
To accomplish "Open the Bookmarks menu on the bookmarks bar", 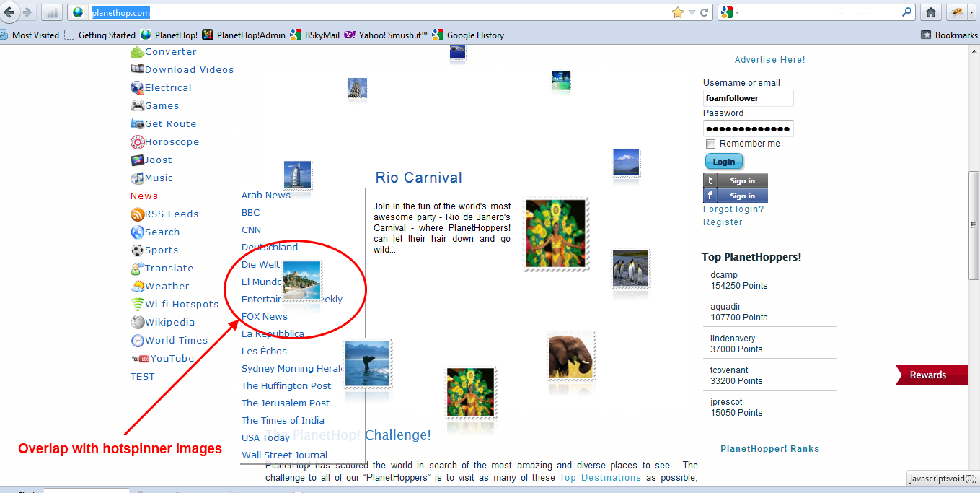I will pos(949,35).
